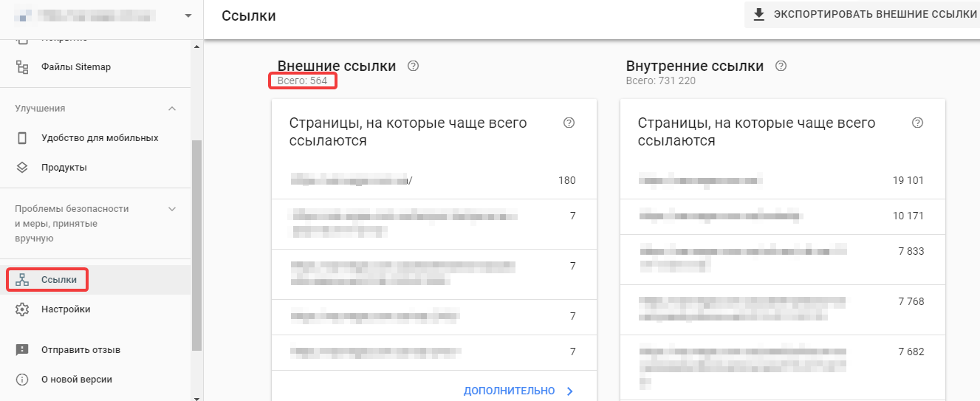Screen dimensions: 980x401
Task: Click help icon in external top pages card
Action: click(569, 123)
